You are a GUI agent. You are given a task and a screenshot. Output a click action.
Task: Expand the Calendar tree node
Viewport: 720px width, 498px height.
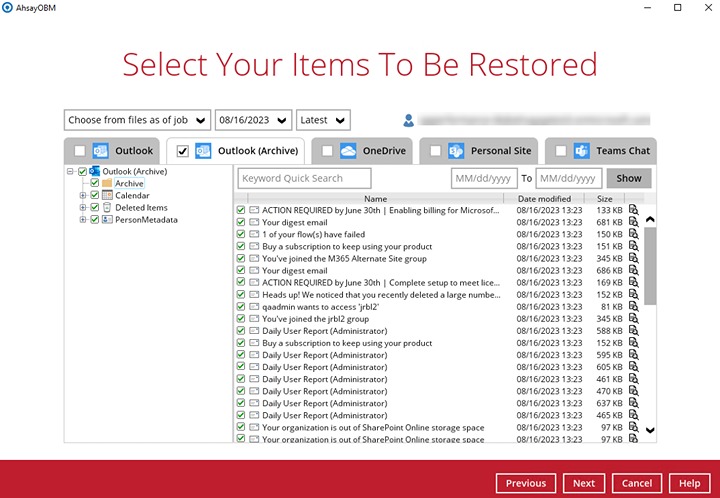coord(84,195)
